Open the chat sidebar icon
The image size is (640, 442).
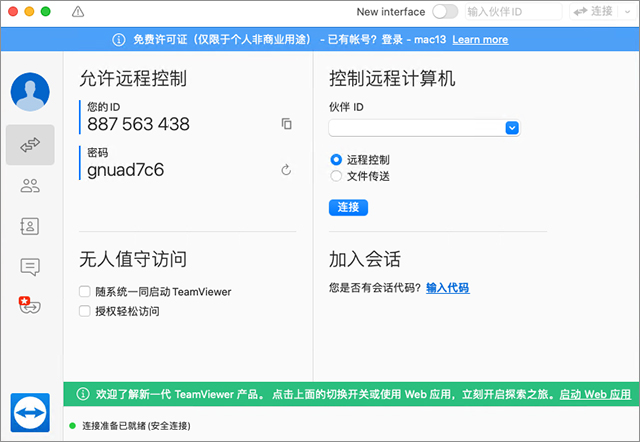(x=30, y=267)
